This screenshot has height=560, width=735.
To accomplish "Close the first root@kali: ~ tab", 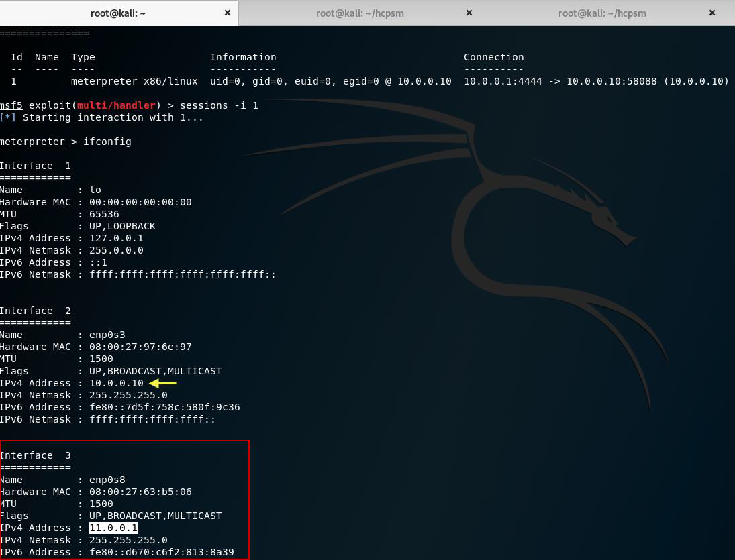I will (x=228, y=13).
